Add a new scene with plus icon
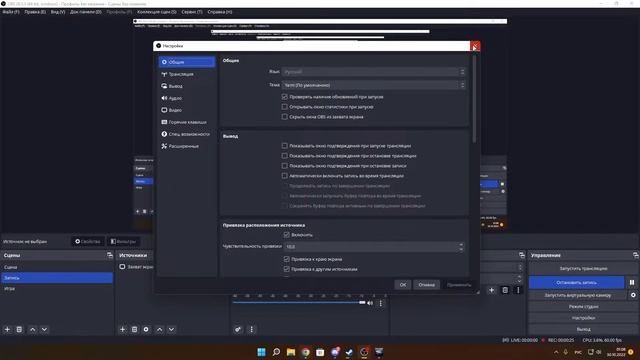 [7, 329]
